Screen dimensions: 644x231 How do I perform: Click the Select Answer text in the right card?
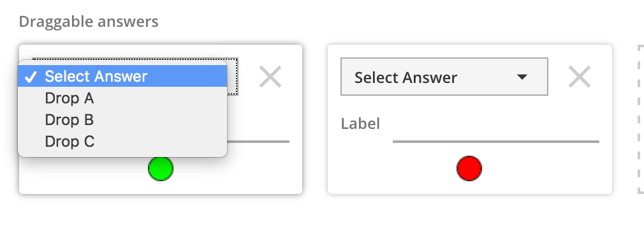pos(406,77)
